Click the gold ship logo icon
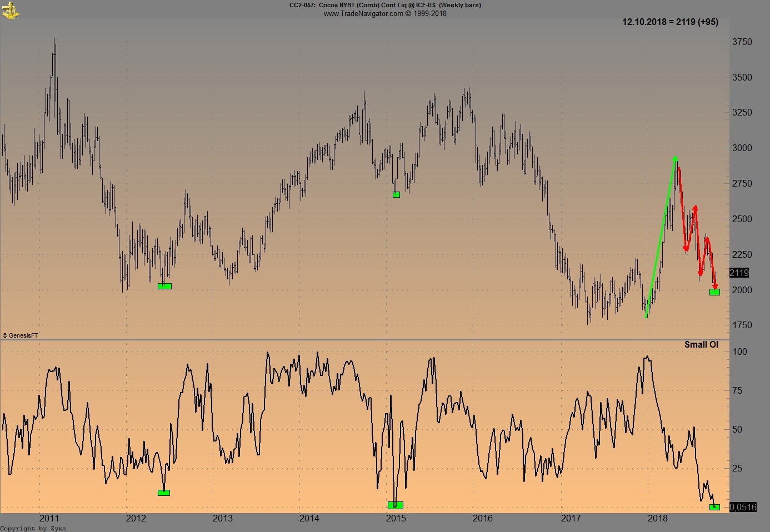 click(10, 9)
